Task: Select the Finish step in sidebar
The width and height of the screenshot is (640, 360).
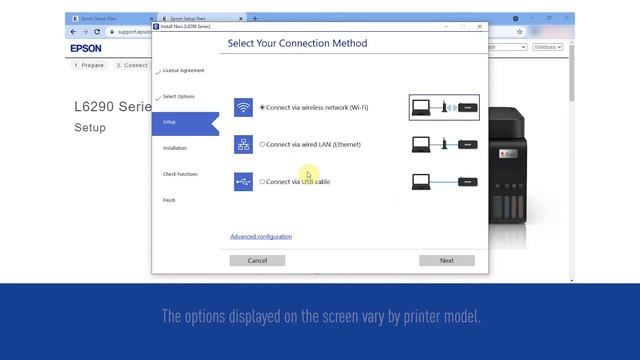Action: (x=169, y=200)
